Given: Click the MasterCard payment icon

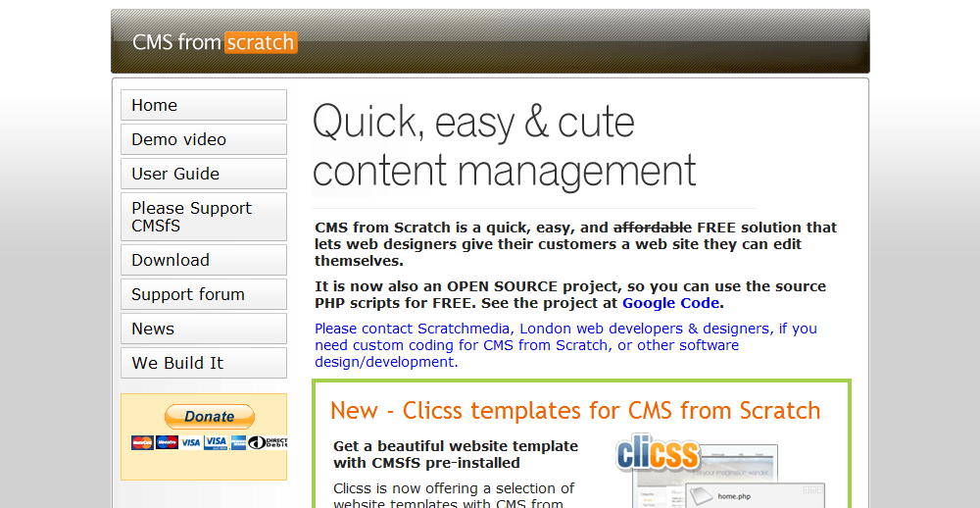Looking at the screenshot, I should [x=142, y=443].
